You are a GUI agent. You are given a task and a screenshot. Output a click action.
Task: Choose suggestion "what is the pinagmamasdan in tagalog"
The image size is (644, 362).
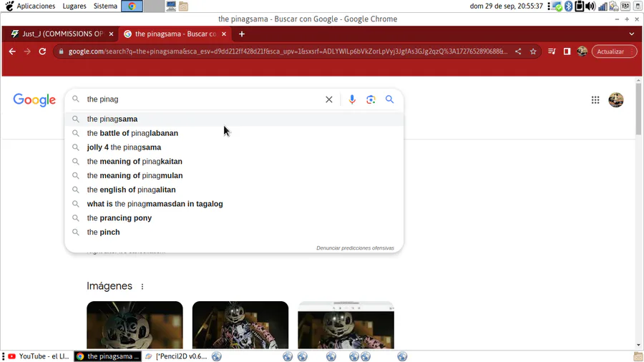[x=234, y=204]
